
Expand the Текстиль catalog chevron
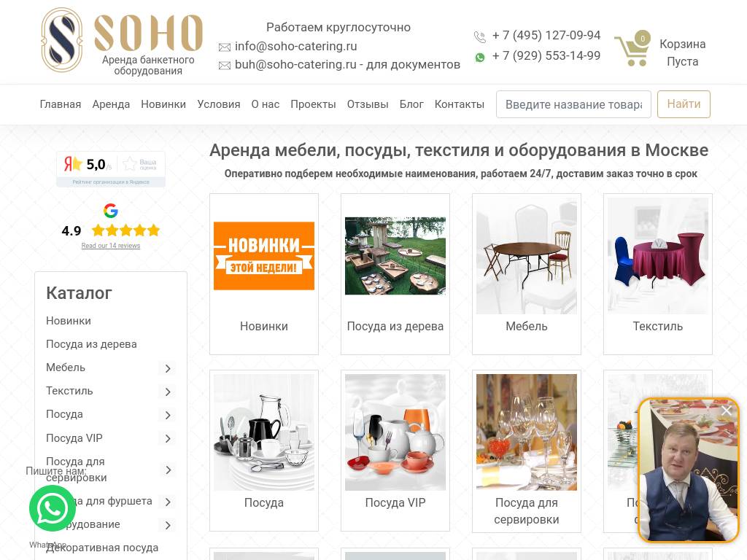coord(168,392)
